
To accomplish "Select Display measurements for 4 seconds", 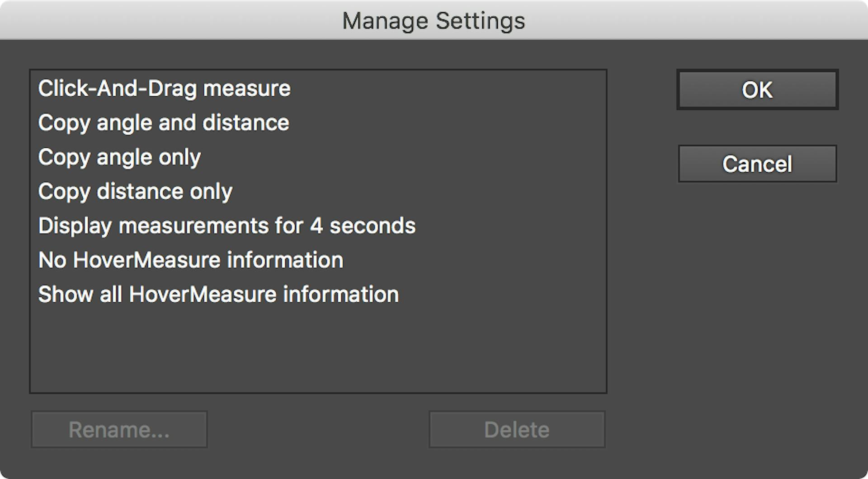I will (x=226, y=225).
